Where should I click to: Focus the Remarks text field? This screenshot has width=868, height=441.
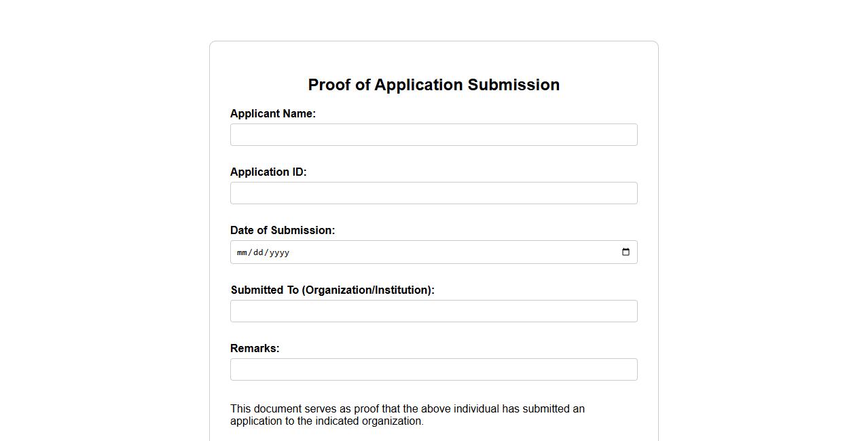point(433,370)
